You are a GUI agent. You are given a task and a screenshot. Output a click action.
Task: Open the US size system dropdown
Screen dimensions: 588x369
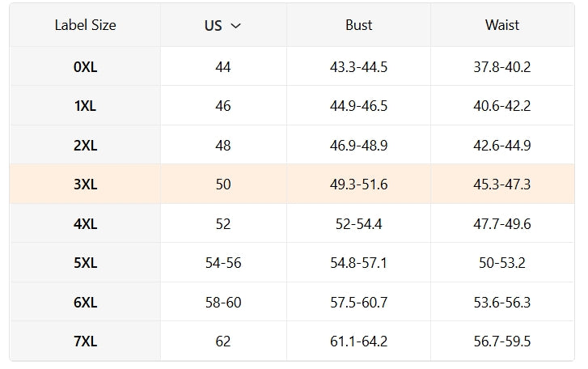click(222, 25)
